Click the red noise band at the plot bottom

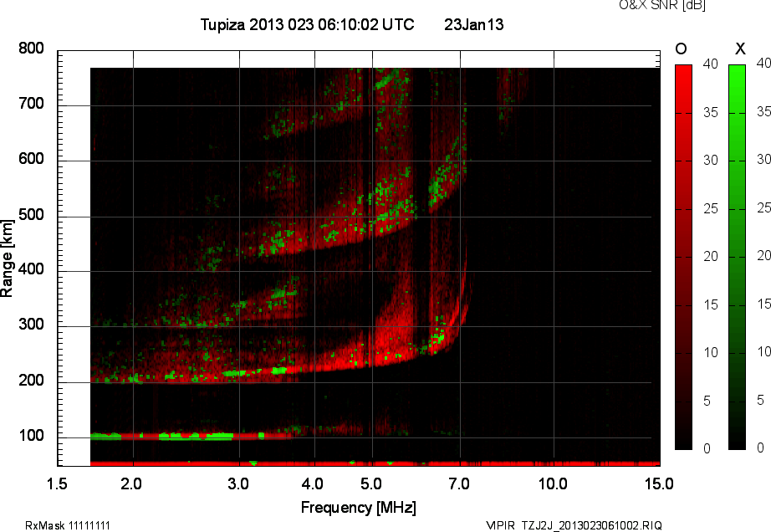pyautogui.click(x=375, y=463)
